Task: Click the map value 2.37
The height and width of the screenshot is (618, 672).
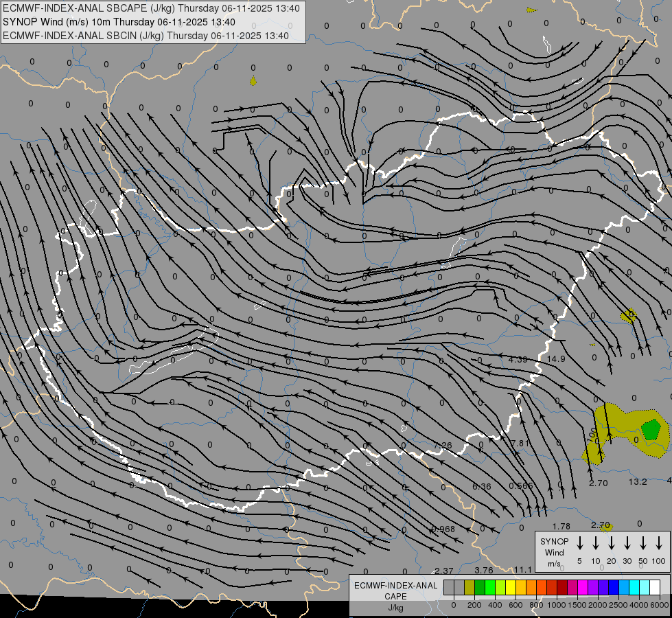Action: [x=444, y=571]
